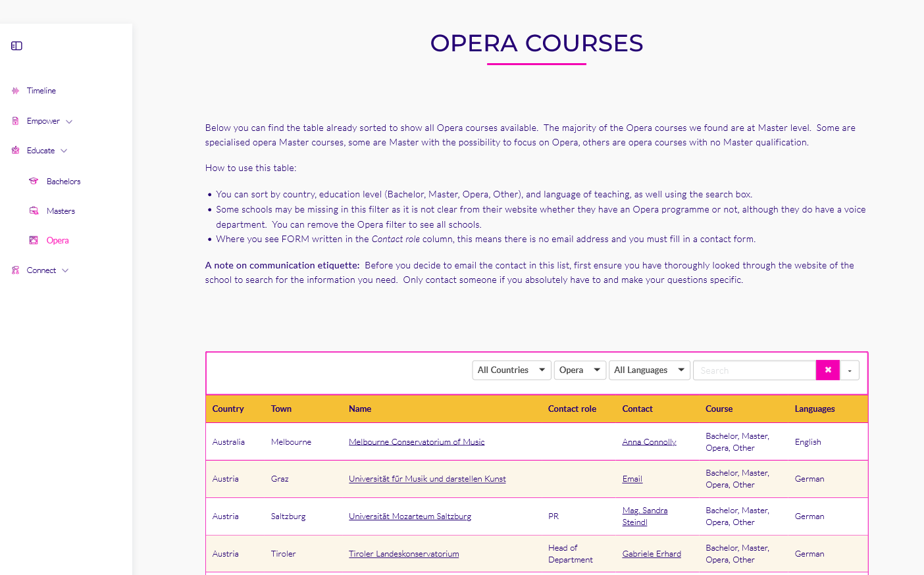The image size is (924, 575).
Task: Open Melbourne Conservatorium of Music link
Action: (x=417, y=442)
